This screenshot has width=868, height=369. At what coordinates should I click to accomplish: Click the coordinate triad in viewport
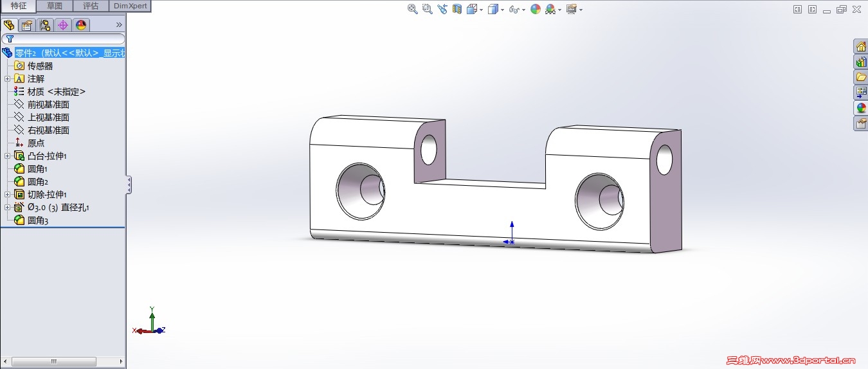[150, 321]
